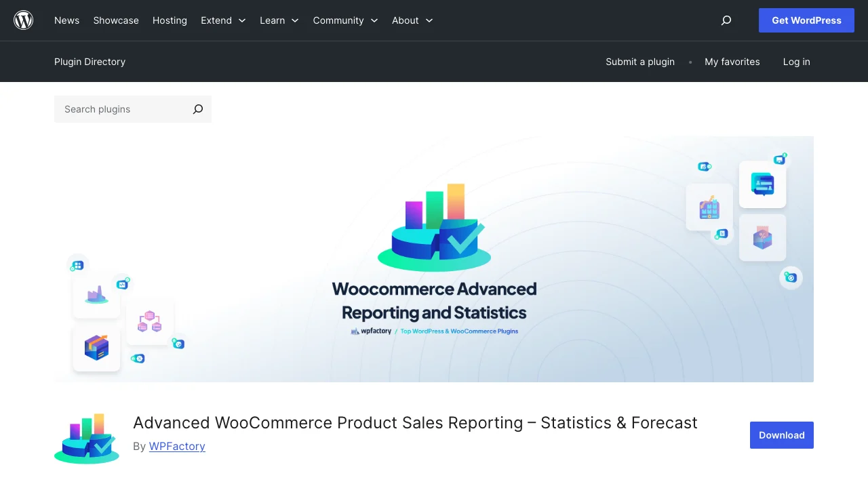Click the WordPress logo icon
Image resolution: width=868 pixels, height=488 pixels.
pyautogui.click(x=24, y=20)
